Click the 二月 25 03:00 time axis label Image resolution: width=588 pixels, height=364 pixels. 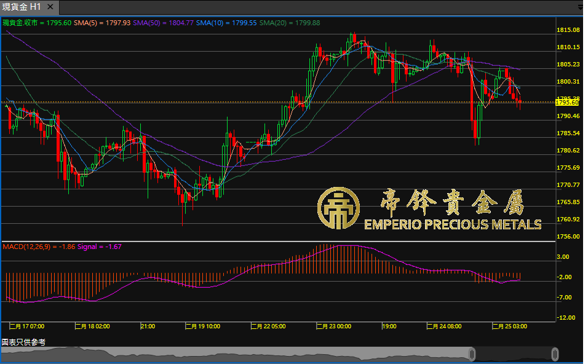509,326
